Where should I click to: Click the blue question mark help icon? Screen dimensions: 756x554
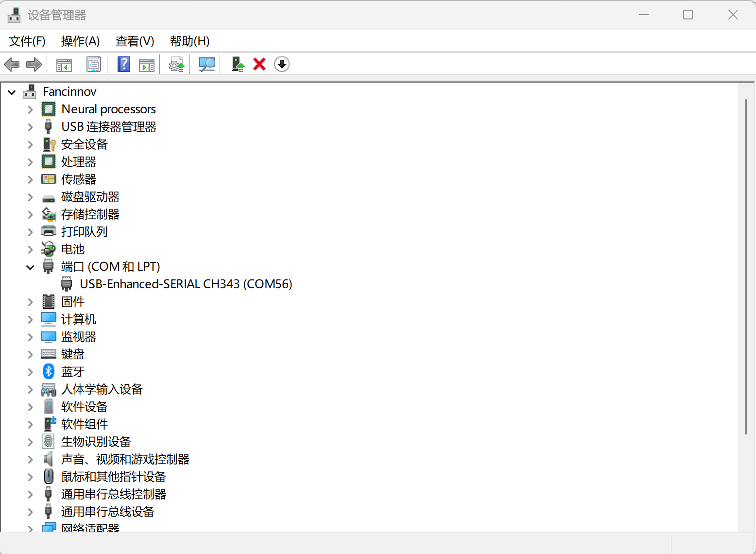coord(124,64)
